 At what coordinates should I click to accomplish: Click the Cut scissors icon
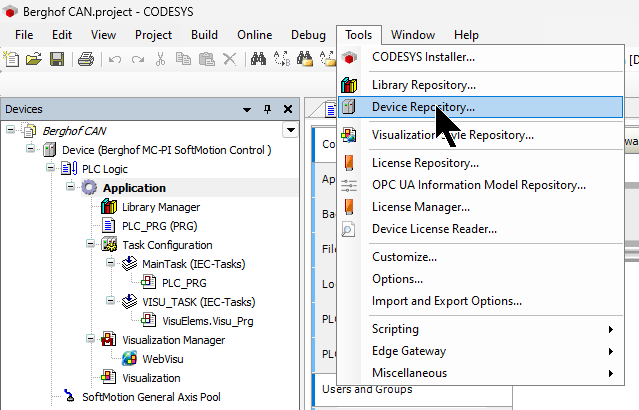tap(161, 59)
